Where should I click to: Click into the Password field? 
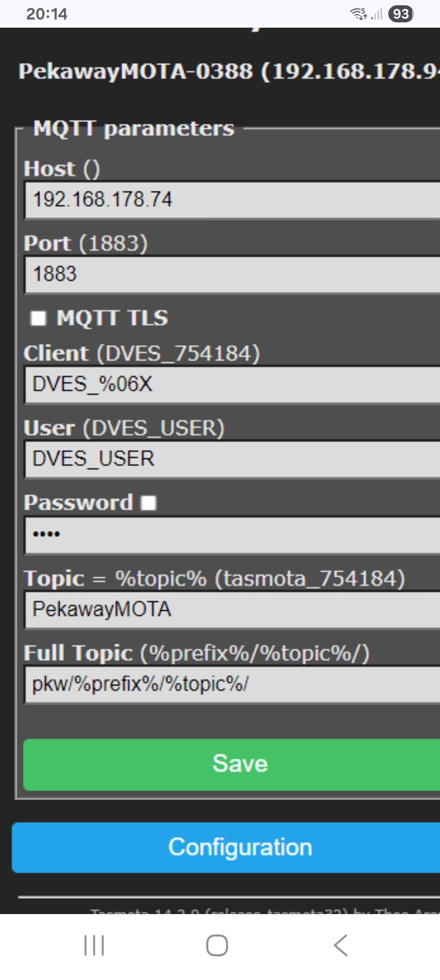[232, 534]
